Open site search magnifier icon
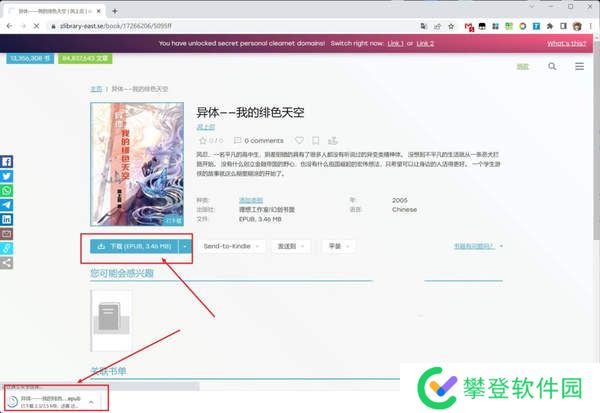The image size is (600, 413). [x=552, y=67]
